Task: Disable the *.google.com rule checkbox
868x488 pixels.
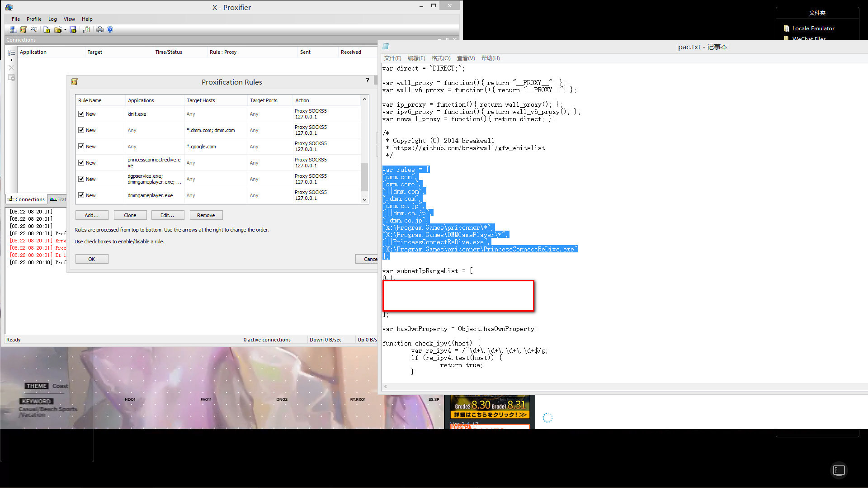Action: click(x=81, y=147)
